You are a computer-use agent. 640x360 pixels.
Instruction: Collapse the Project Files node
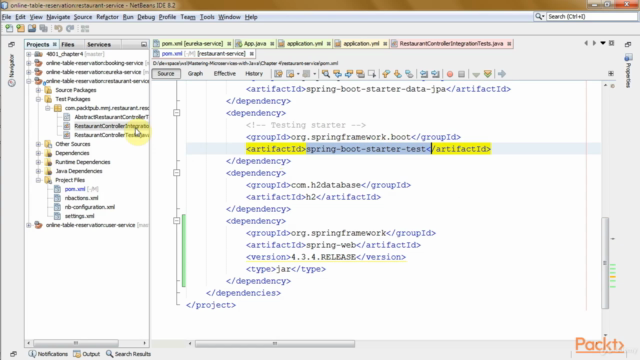tap(38, 180)
